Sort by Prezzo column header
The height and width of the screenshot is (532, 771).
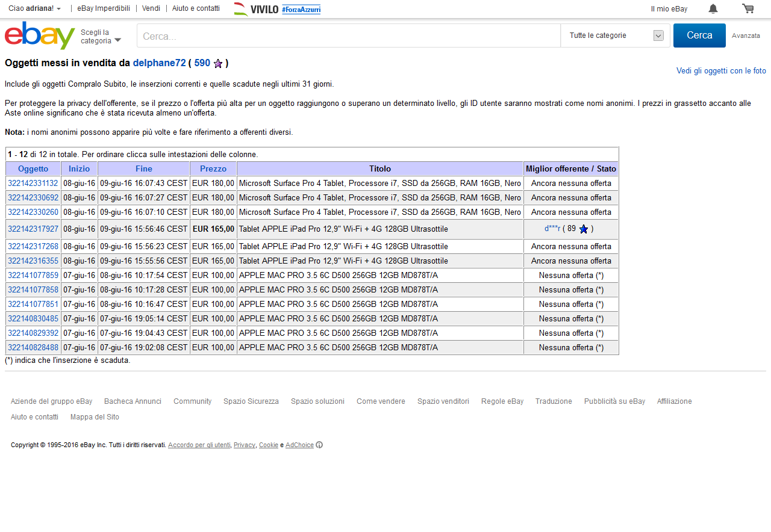pos(213,169)
